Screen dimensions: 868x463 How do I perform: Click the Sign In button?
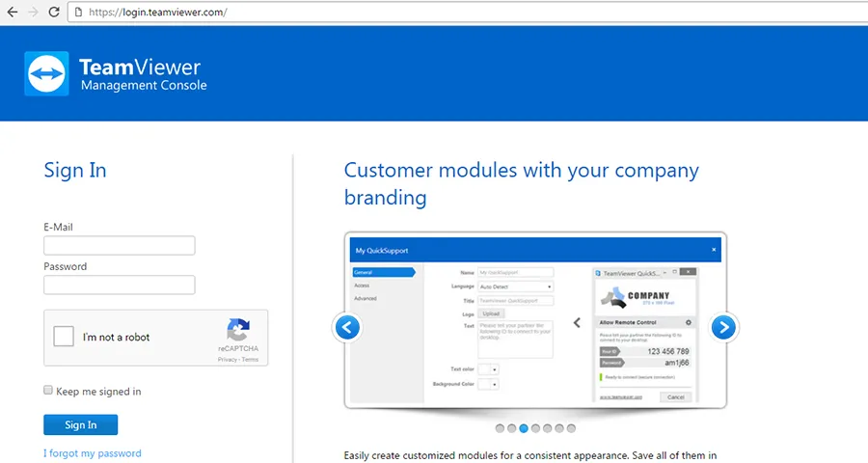(81, 424)
